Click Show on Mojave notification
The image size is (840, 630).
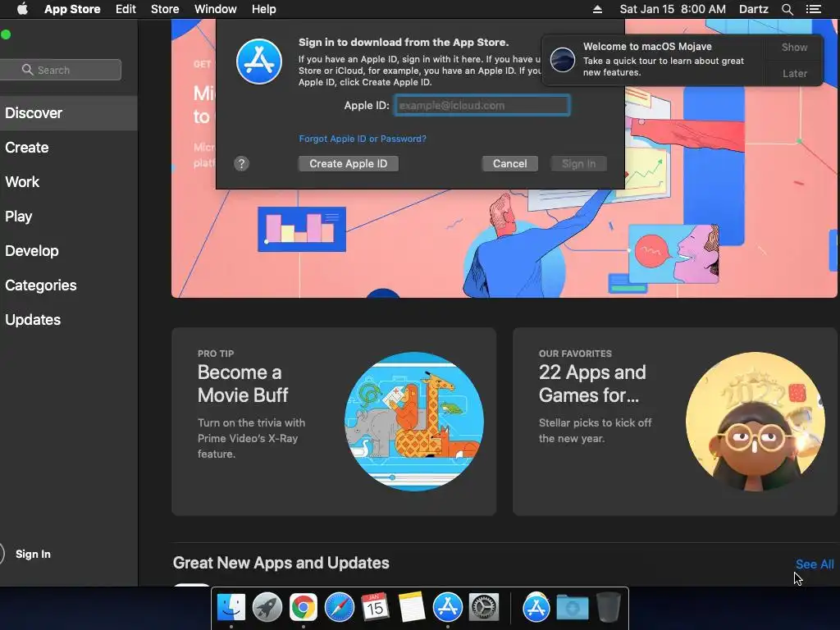pyautogui.click(x=794, y=47)
